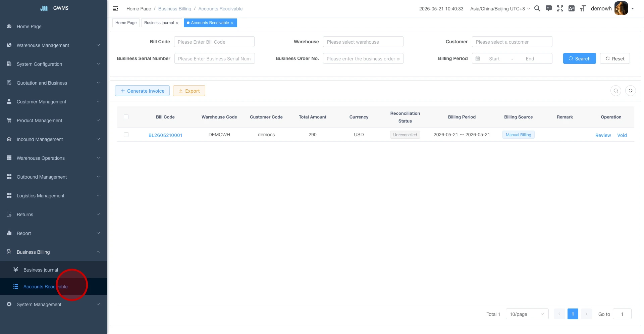Click the GWMS logo icon
Image resolution: width=644 pixels, height=334 pixels.
pyautogui.click(x=44, y=8)
